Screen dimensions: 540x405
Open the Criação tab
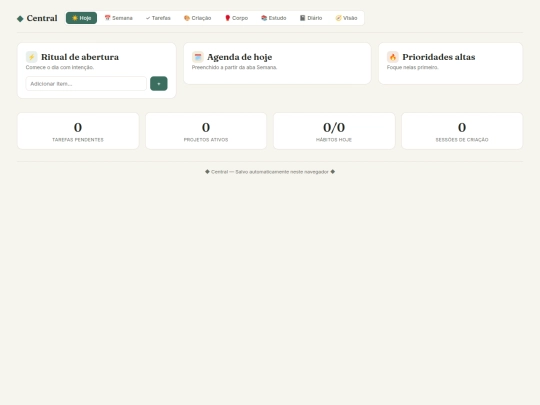click(x=197, y=18)
